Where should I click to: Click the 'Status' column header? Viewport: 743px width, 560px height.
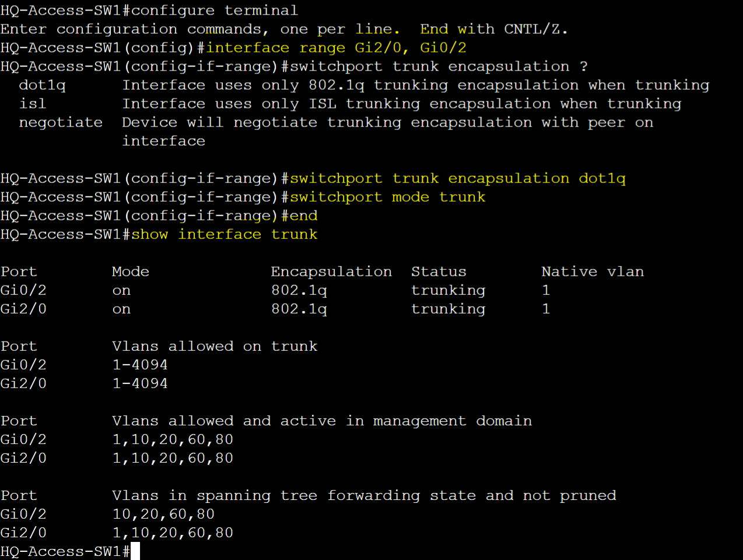click(439, 272)
